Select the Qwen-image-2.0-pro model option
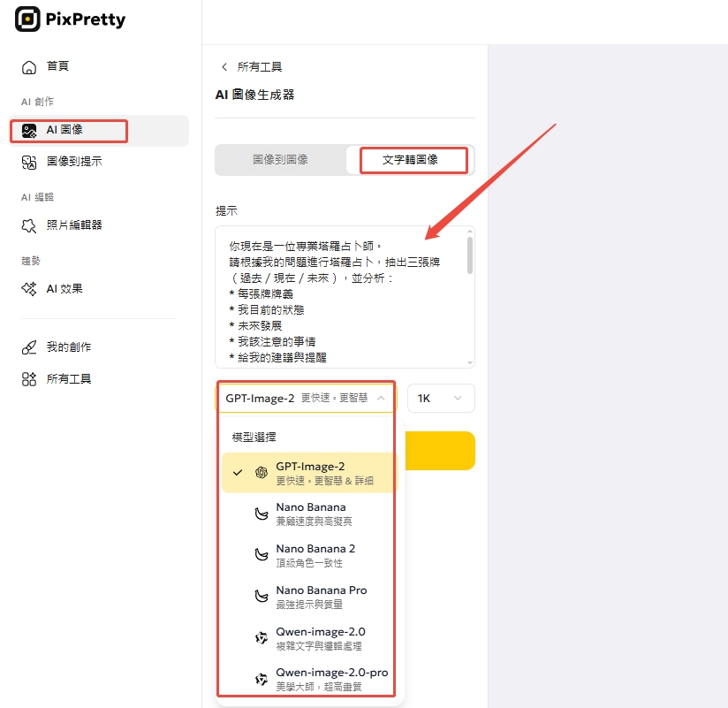The image size is (728, 708). coord(310,679)
